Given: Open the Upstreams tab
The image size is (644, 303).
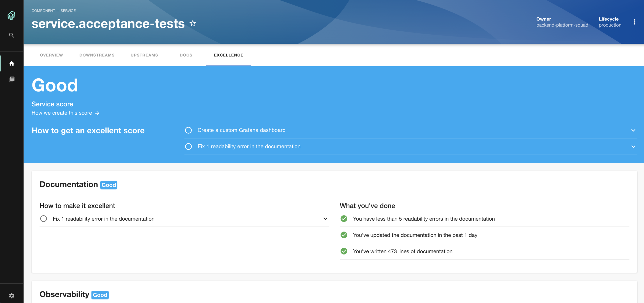Looking at the screenshot, I should (x=144, y=55).
